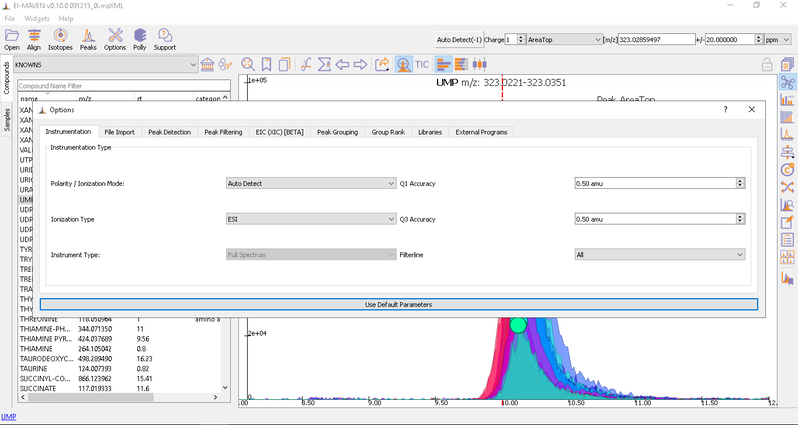Open the Isotopes tool

tap(60, 40)
